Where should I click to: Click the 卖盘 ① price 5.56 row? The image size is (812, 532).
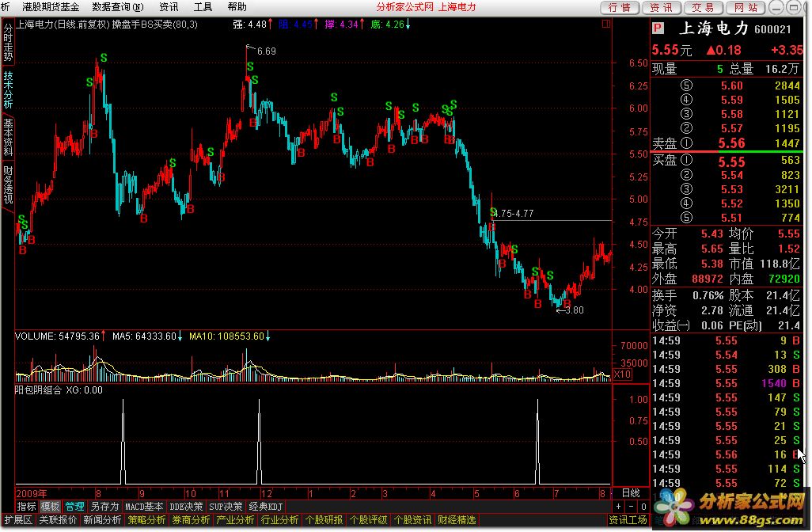pos(727,143)
